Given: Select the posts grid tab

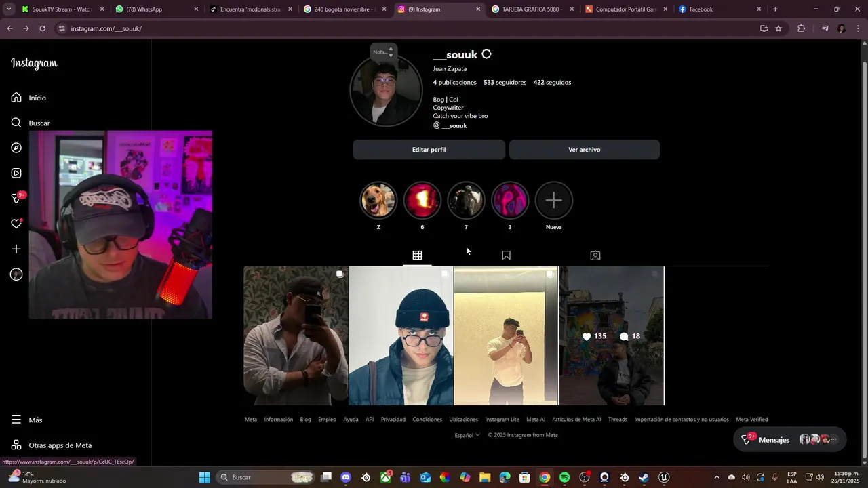Looking at the screenshot, I should pyautogui.click(x=417, y=256).
